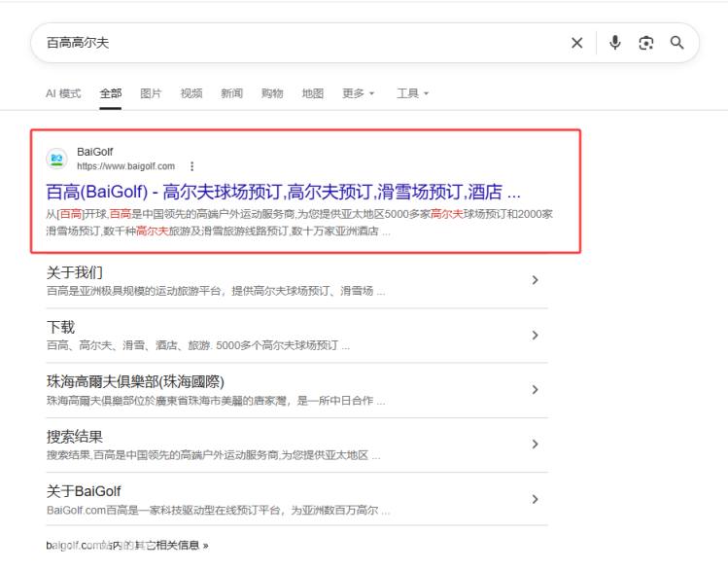
Task: Open the 更多 dropdown
Action: click(x=358, y=93)
